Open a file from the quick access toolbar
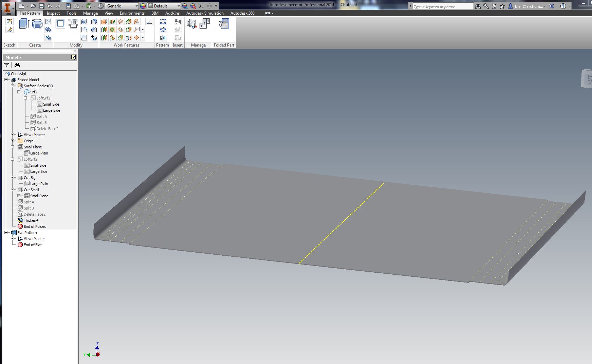 (33, 6)
